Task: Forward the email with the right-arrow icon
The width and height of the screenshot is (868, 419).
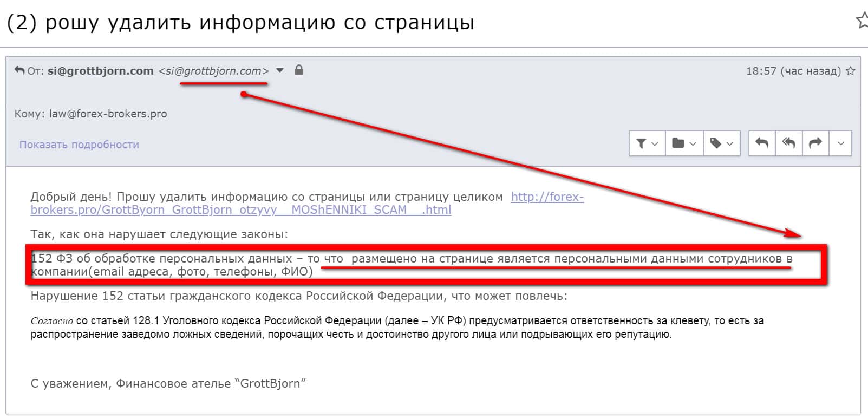Action: (815, 143)
